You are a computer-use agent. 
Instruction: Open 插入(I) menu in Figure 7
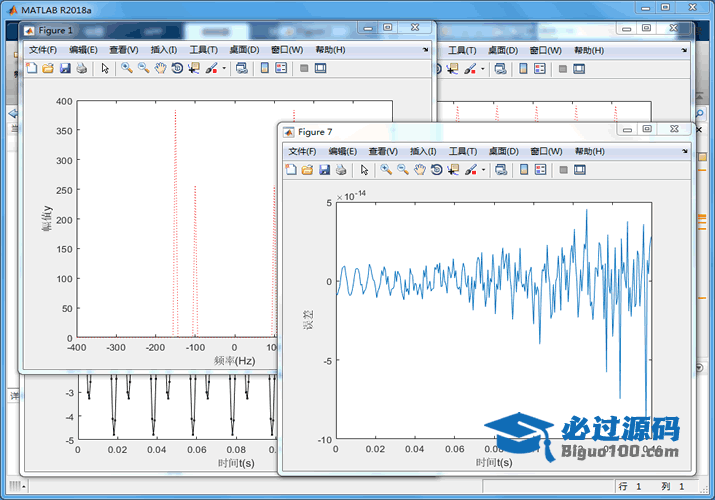[x=423, y=151]
